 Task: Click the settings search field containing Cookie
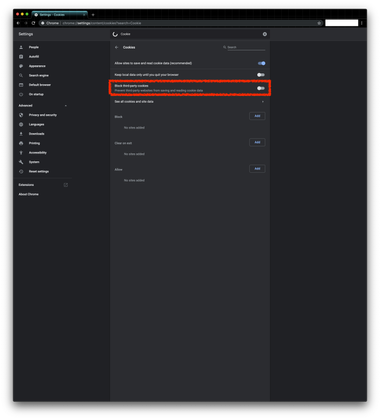point(190,34)
